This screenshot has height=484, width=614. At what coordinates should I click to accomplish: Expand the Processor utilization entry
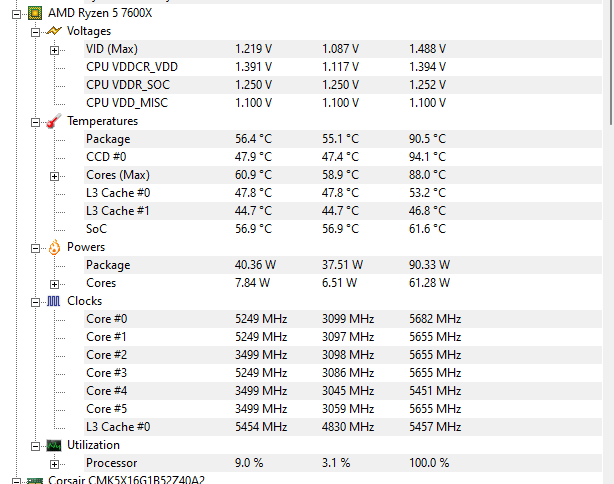click(55, 463)
